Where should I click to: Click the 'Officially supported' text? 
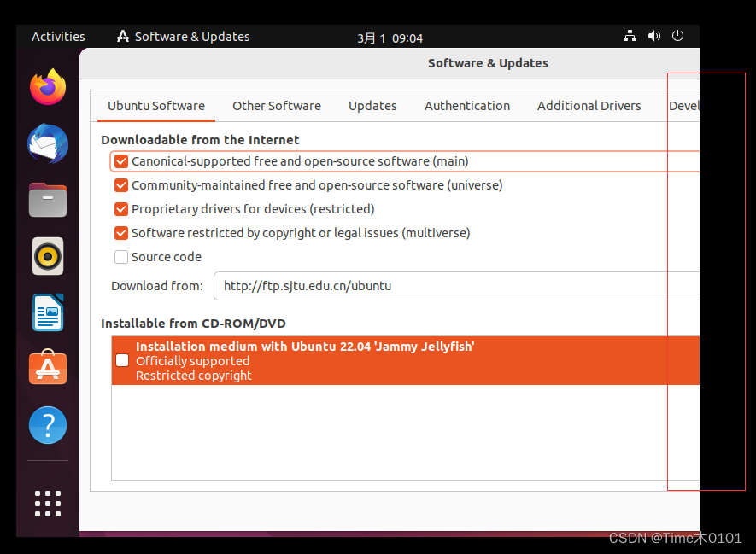pos(193,361)
